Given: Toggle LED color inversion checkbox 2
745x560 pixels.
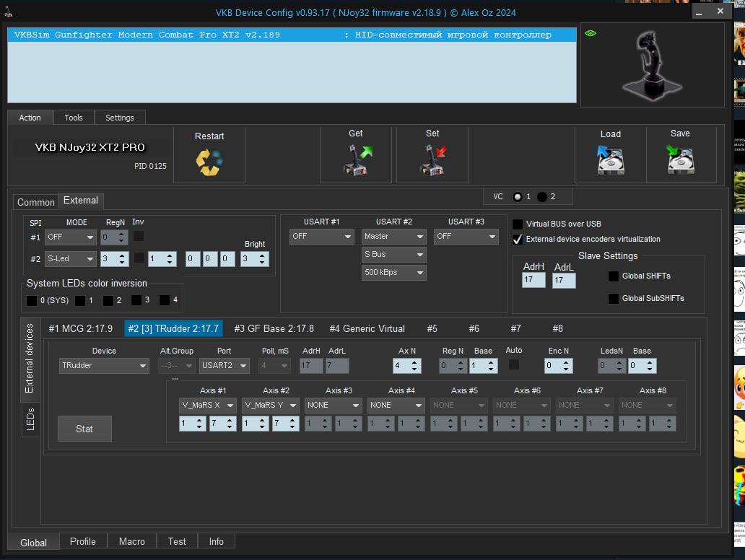Looking at the screenshot, I should coord(108,301).
